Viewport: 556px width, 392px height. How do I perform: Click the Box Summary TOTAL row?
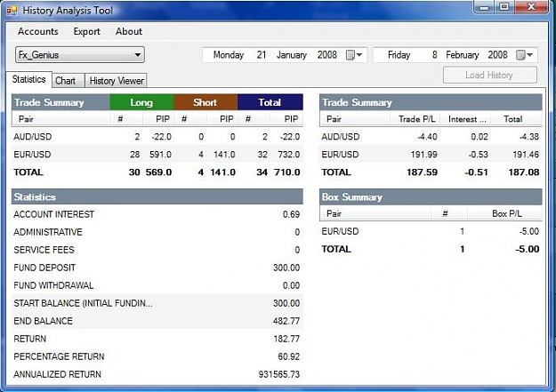click(x=431, y=249)
